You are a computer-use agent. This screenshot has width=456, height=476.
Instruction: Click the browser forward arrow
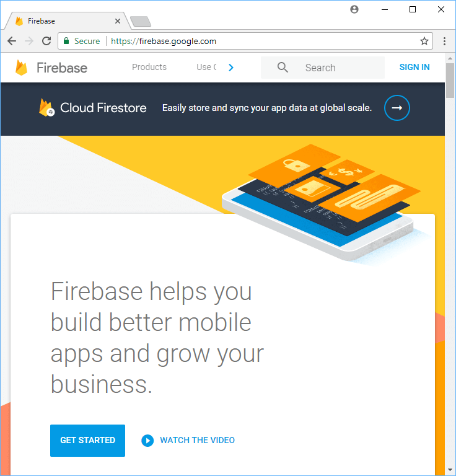pyautogui.click(x=29, y=41)
